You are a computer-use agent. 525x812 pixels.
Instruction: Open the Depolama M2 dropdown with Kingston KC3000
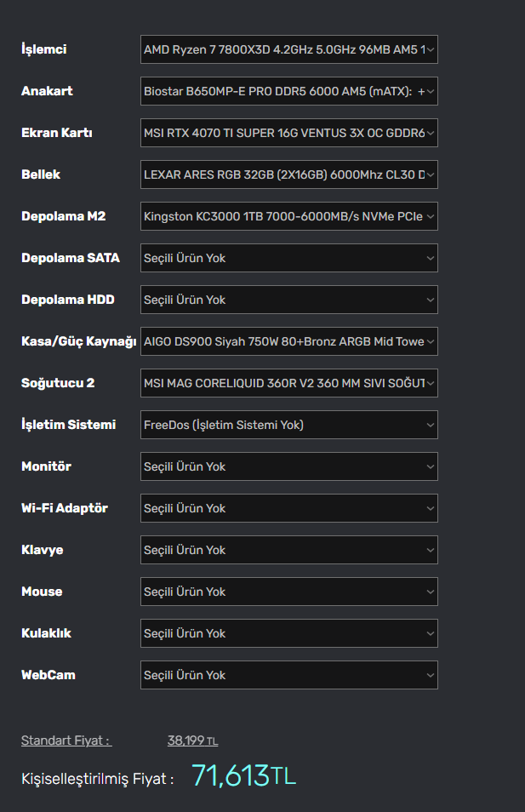pos(289,216)
